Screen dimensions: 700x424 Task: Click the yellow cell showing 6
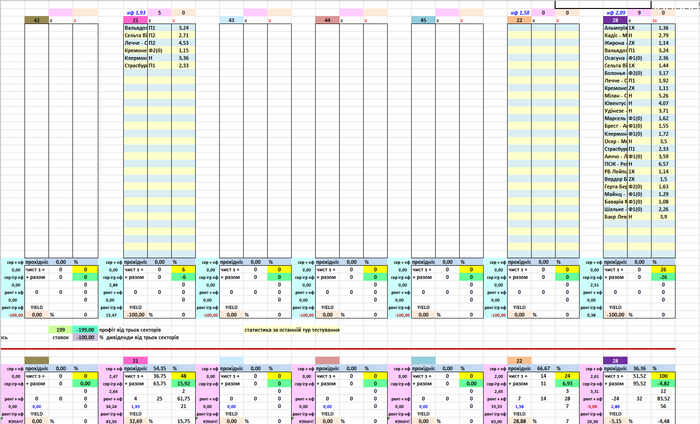pos(183,270)
